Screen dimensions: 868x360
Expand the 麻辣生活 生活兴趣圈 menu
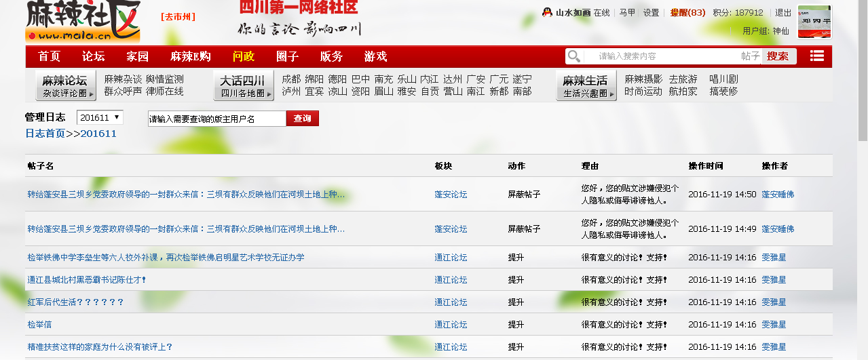586,86
